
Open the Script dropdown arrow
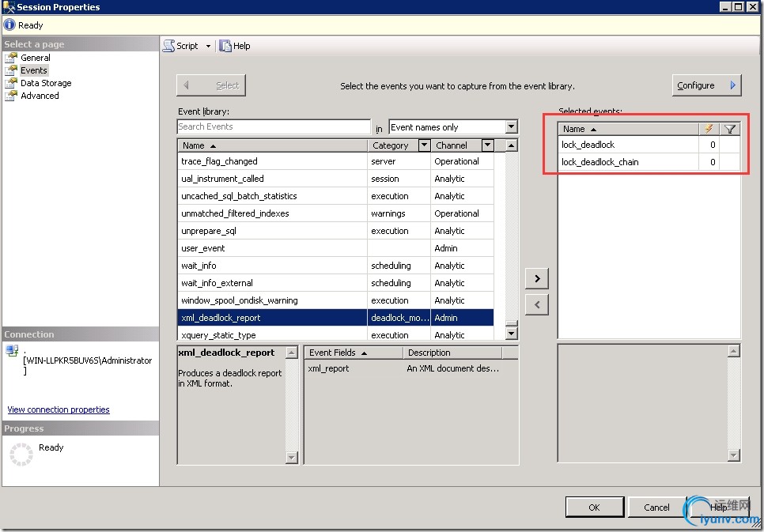[x=208, y=47]
